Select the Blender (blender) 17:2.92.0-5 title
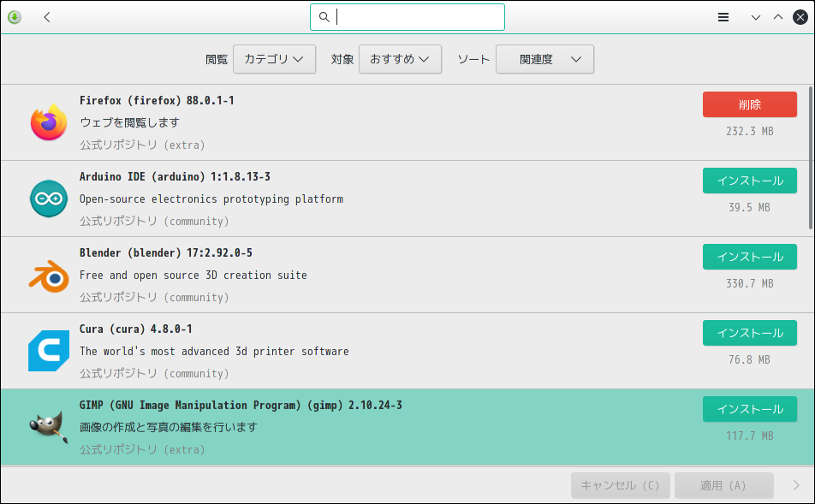Screen dimensions: 815x504 point(166,253)
